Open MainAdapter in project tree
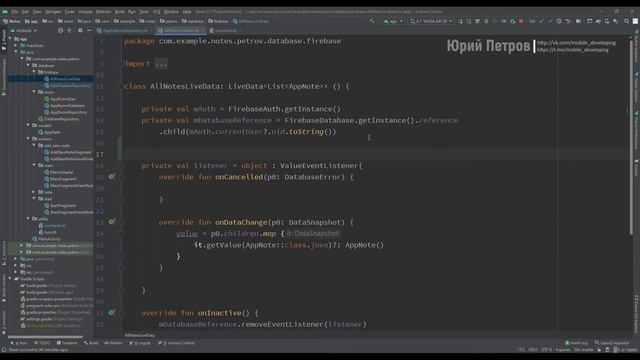This screenshot has height=360, width=640. pyautogui.click(x=59, y=172)
